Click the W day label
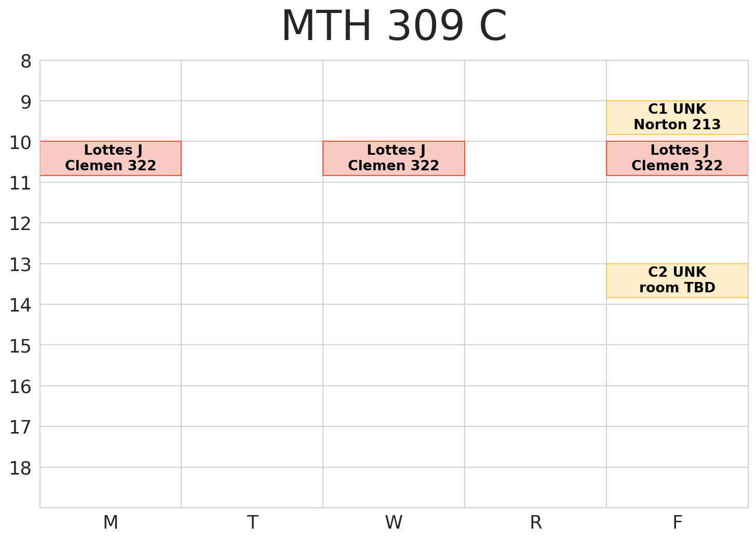 point(394,523)
